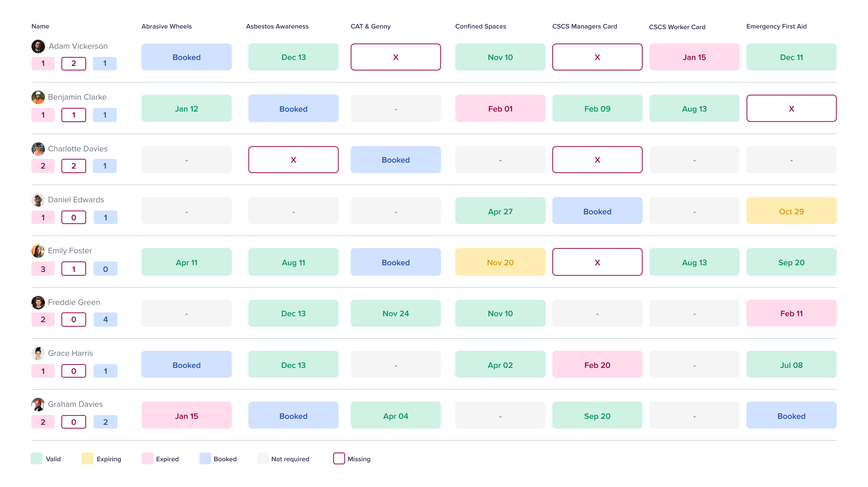This screenshot has width=868, height=487.
Task: Click the Emergency First Aid column header
Action: 776,26
